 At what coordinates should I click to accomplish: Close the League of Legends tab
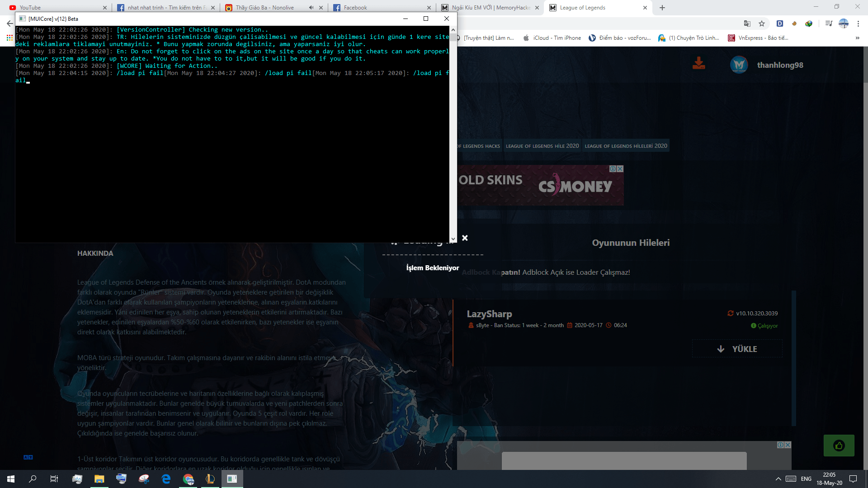tap(645, 8)
